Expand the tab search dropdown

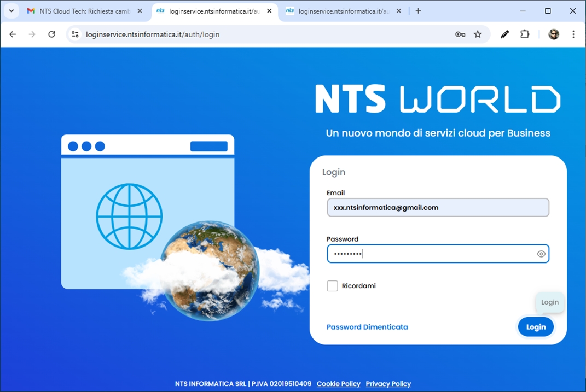[11, 11]
